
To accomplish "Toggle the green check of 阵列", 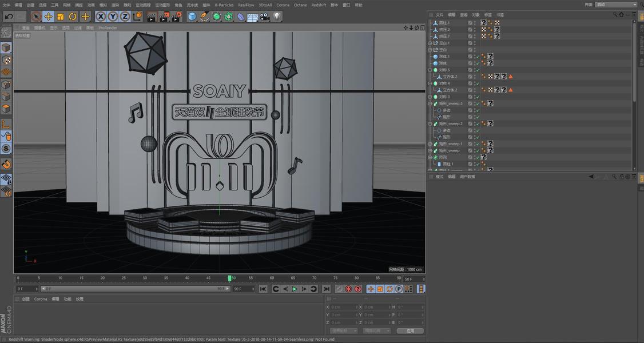I will (478, 157).
